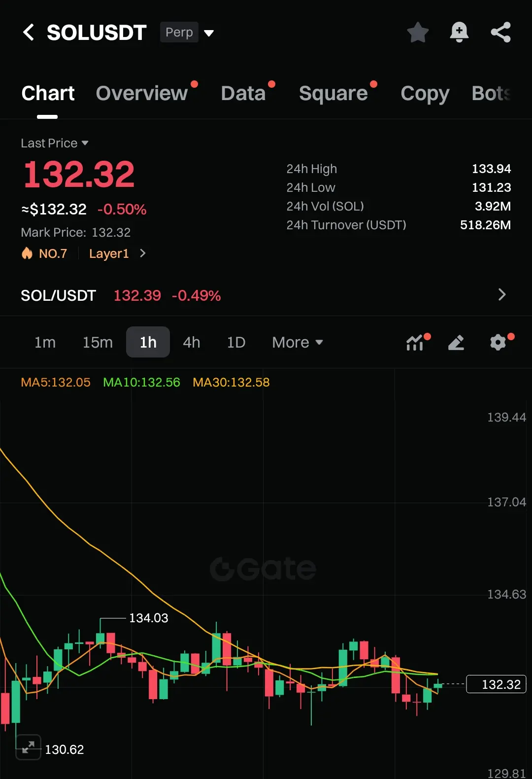Tap the -0.50% change percentage

122,209
